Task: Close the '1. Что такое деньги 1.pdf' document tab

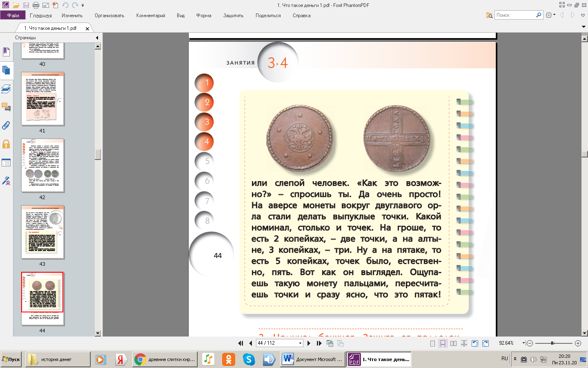Action: (x=87, y=29)
